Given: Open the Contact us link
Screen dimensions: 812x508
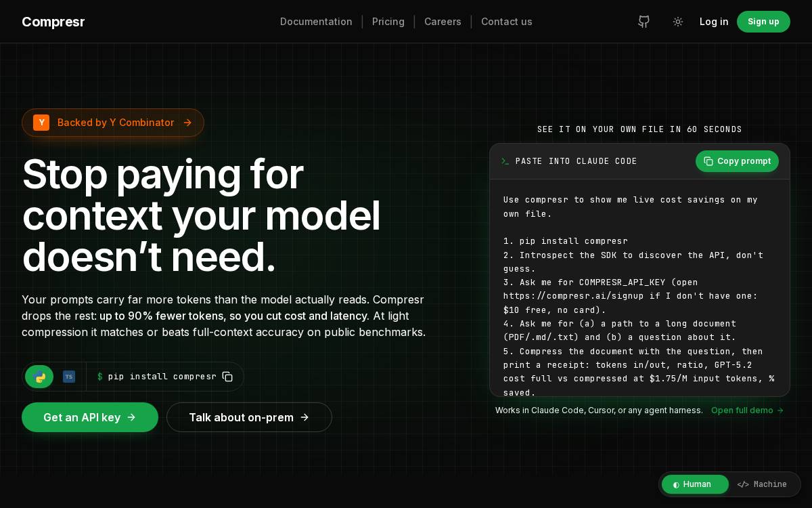Looking at the screenshot, I should [x=507, y=22].
